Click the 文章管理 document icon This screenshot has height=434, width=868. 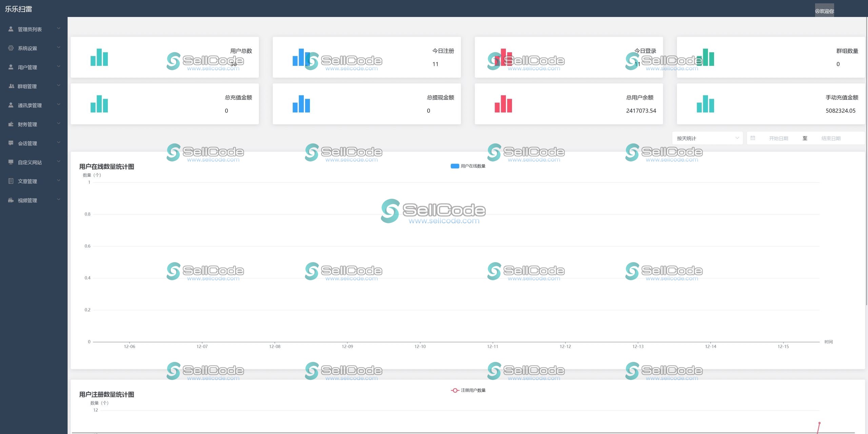[11, 181]
